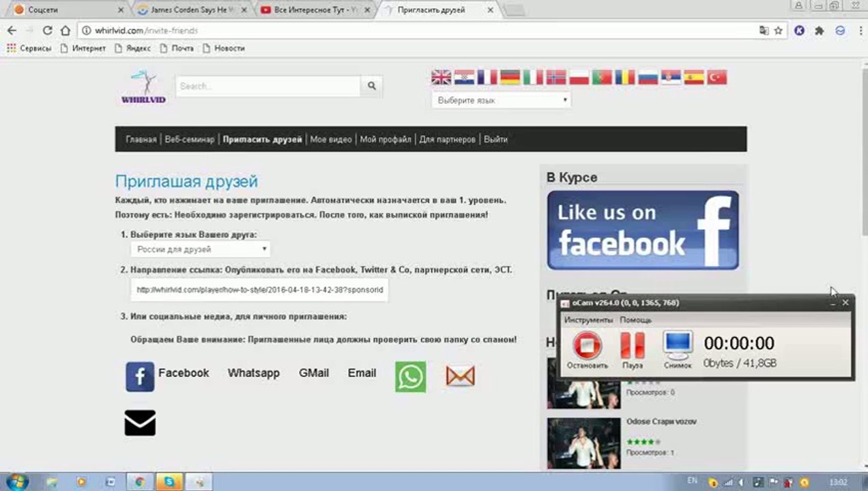Select the Croatian flag language
The height and width of the screenshot is (491, 868).
[464, 77]
